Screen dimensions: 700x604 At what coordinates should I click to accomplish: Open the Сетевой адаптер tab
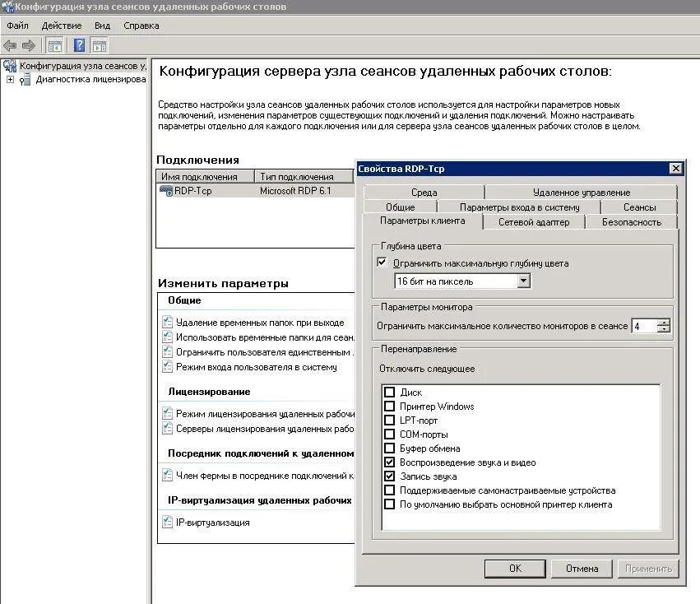tap(534, 222)
